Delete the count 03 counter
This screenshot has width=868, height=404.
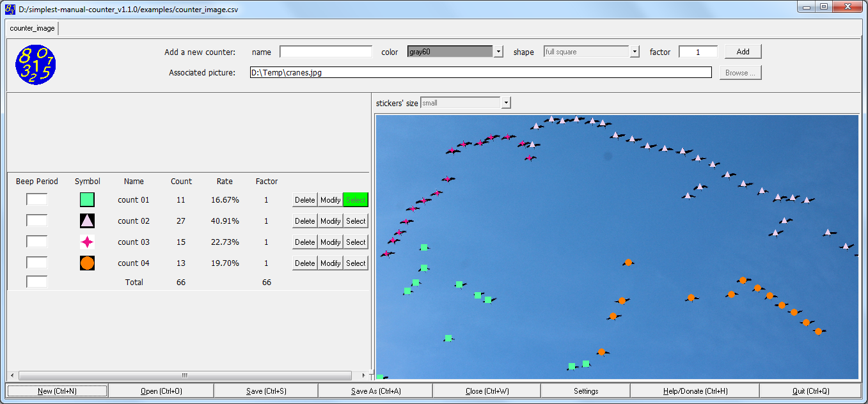[304, 242]
